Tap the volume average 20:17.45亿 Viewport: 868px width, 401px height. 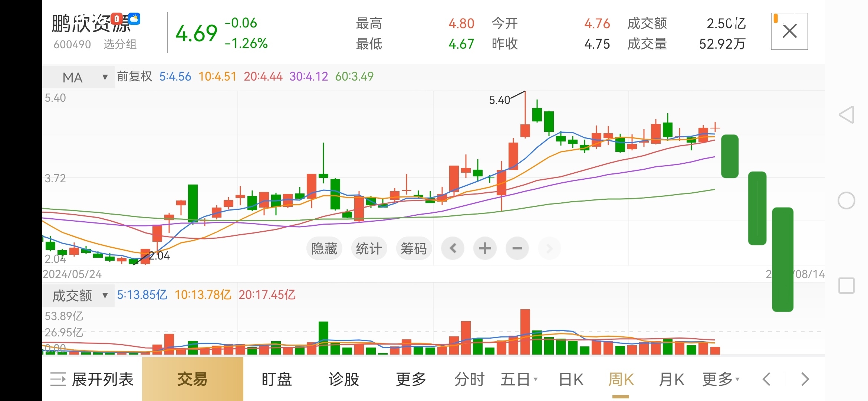tap(267, 295)
